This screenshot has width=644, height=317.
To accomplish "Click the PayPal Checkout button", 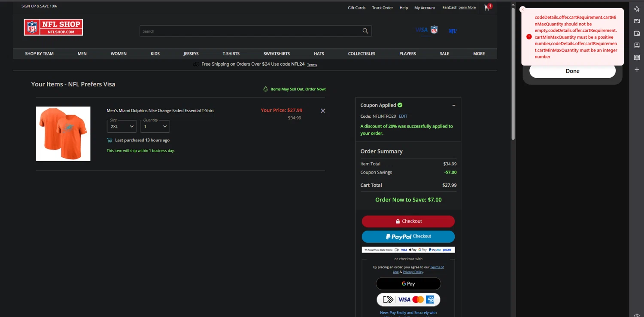I will [x=408, y=237].
